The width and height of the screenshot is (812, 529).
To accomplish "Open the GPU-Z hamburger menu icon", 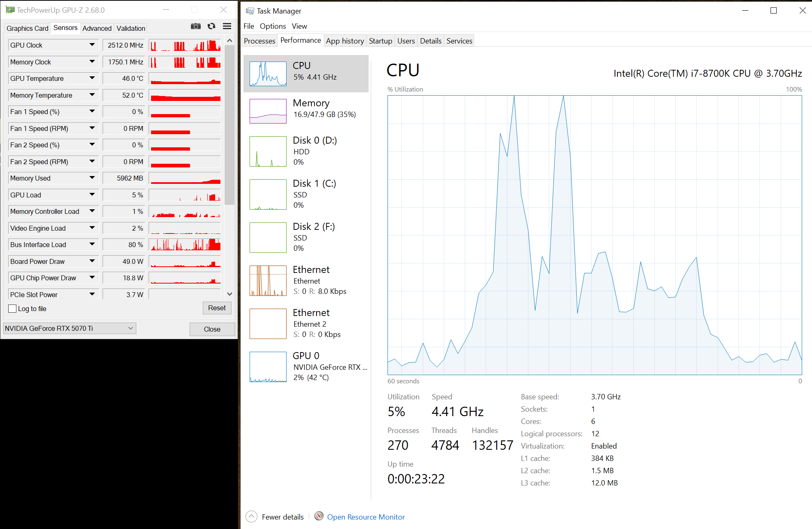I will click(227, 26).
